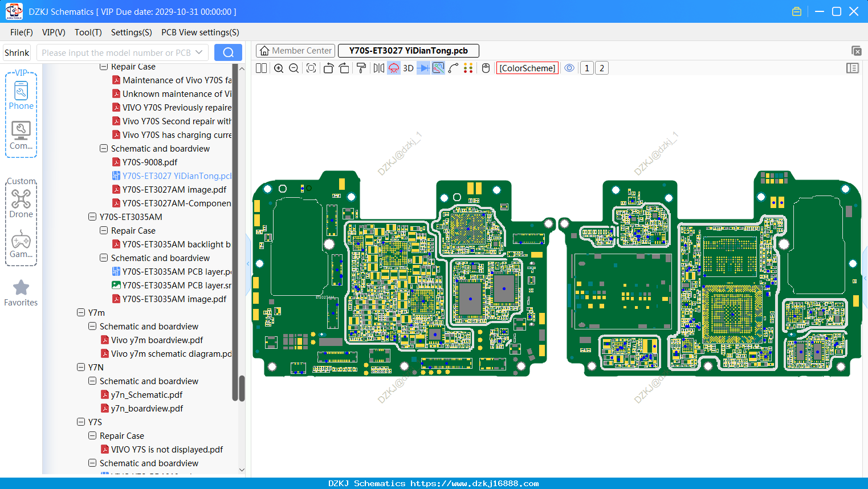Image resolution: width=868 pixels, height=489 pixels.
Task: Open Vivo y7m boardview.pdf
Action: tap(157, 340)
